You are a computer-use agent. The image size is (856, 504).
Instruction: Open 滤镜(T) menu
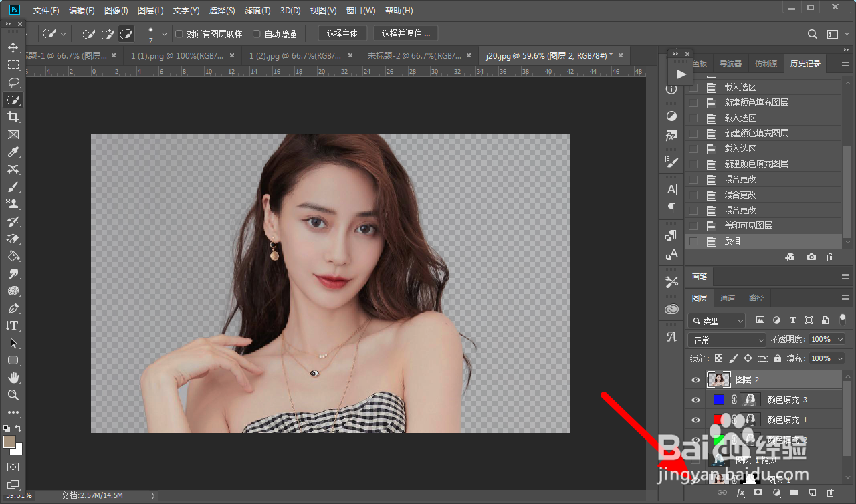(257, 11)
